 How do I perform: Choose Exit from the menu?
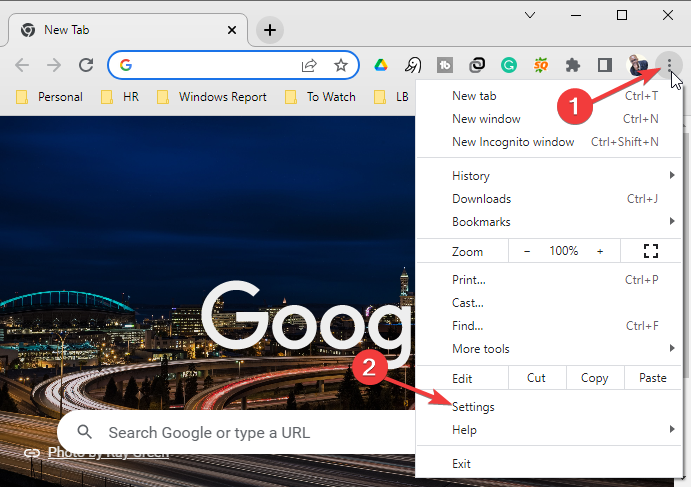[x=549, y=464]
